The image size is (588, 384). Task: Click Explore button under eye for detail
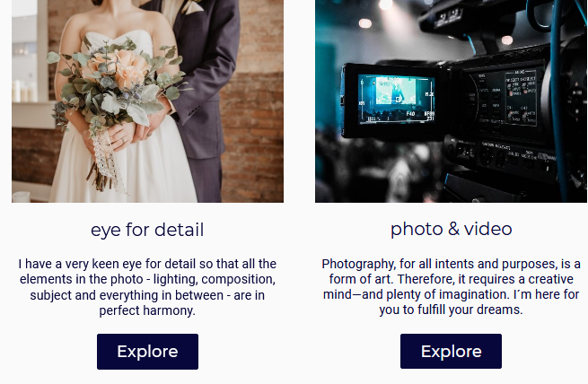point(147,352)
